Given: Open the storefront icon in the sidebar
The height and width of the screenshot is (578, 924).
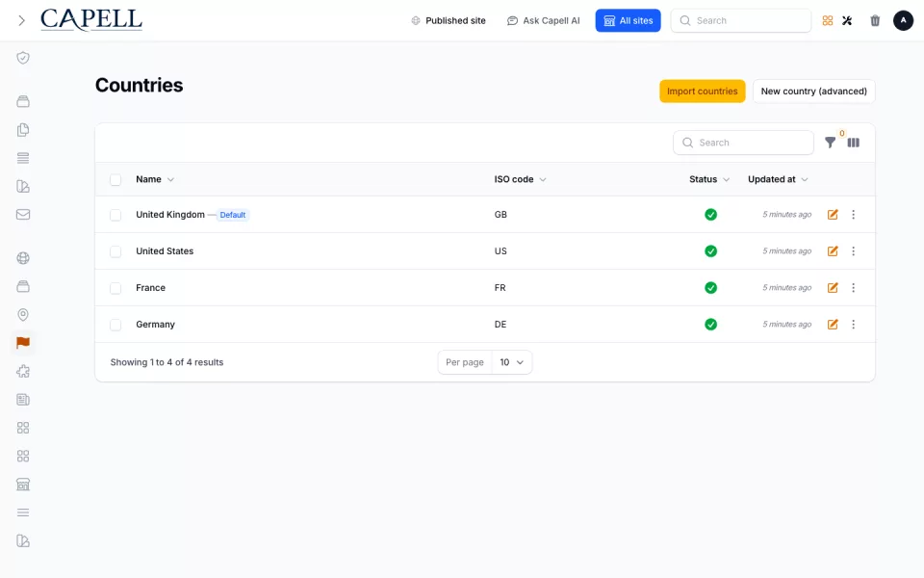Looking at the screenshot, I should (23, 485).
